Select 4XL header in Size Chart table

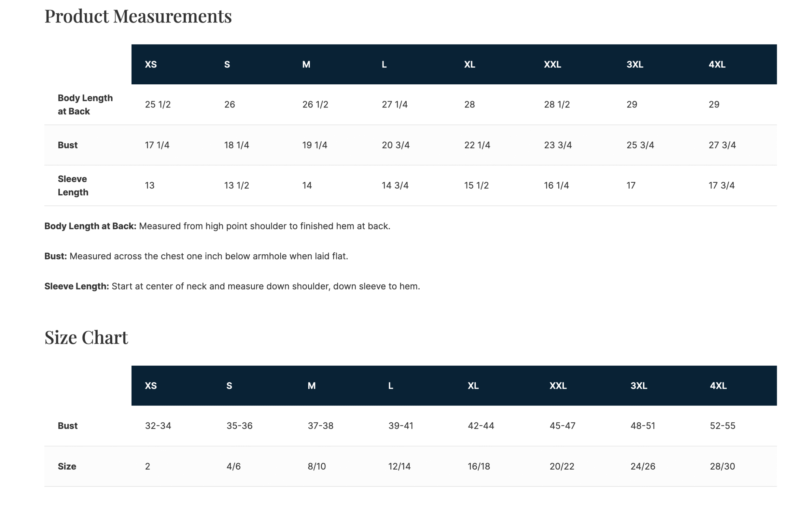(x=718, y=386)
